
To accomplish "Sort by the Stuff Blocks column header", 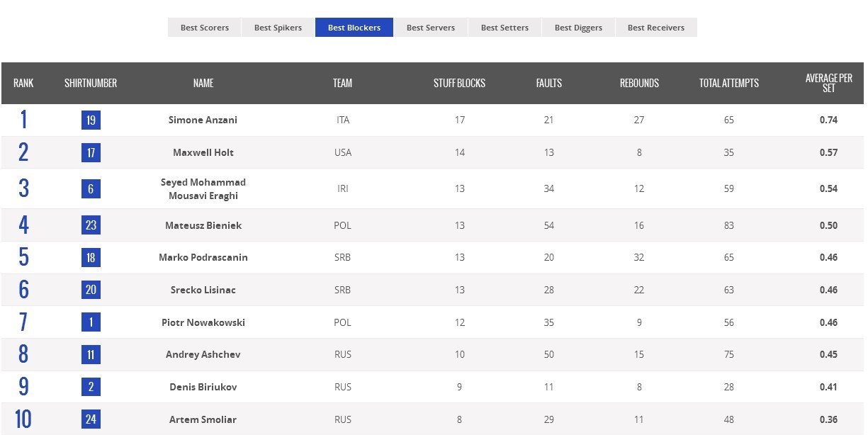I will pyautogui.click(x=459, y=83).
